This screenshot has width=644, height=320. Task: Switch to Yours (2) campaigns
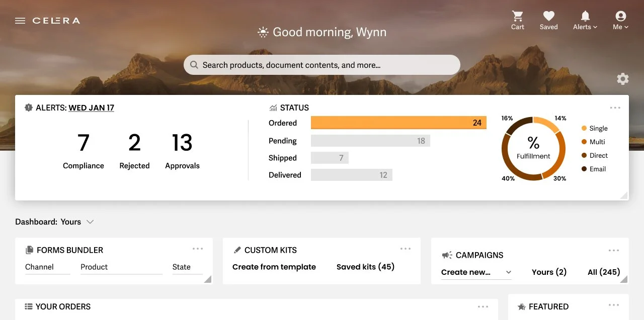549,272
